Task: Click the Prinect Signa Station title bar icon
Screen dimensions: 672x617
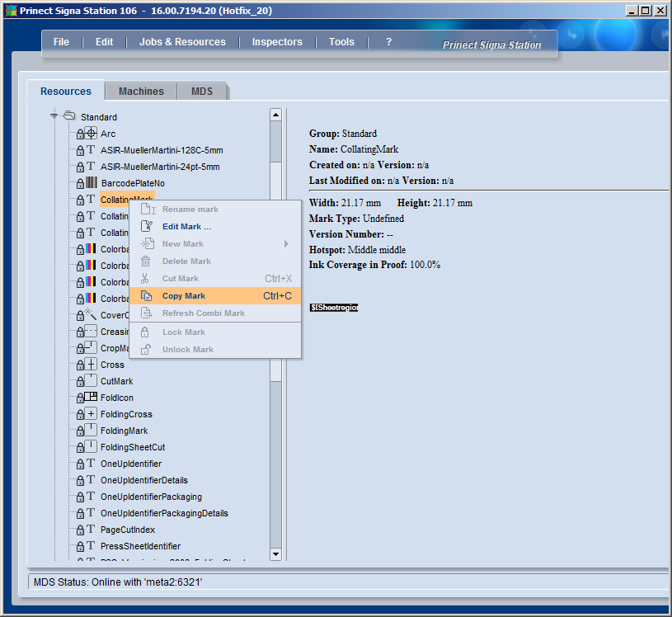Action: 12,11
